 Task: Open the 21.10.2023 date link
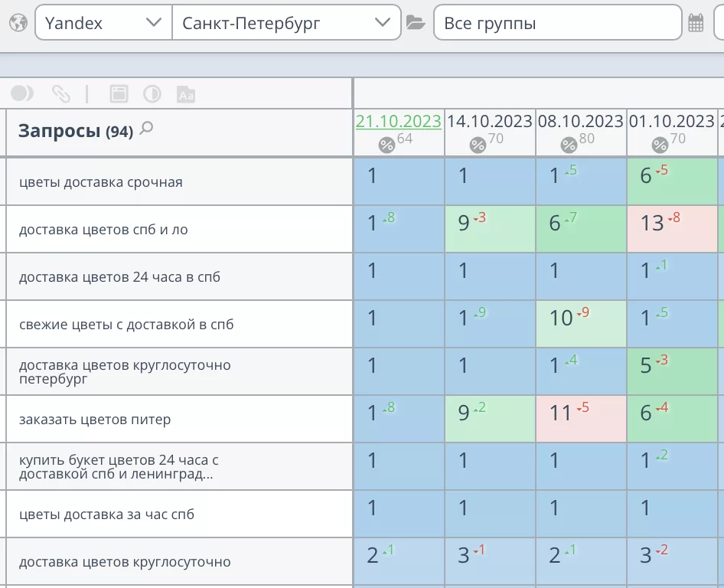click(x=398, y=121)
